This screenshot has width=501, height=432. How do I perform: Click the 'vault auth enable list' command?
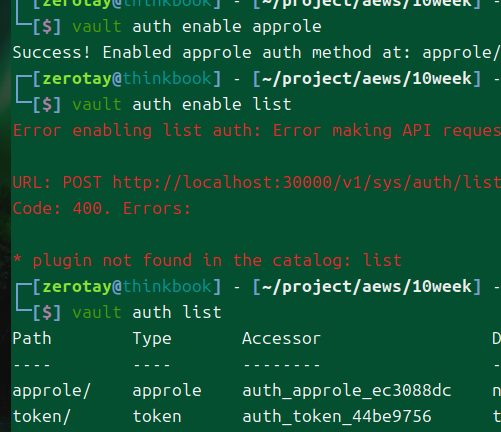(182, 104)
